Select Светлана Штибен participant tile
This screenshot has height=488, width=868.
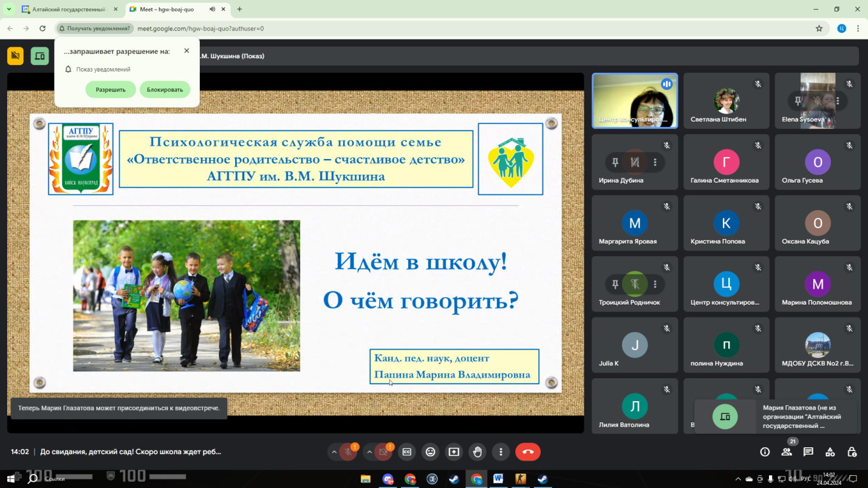(x=726, y=101)
